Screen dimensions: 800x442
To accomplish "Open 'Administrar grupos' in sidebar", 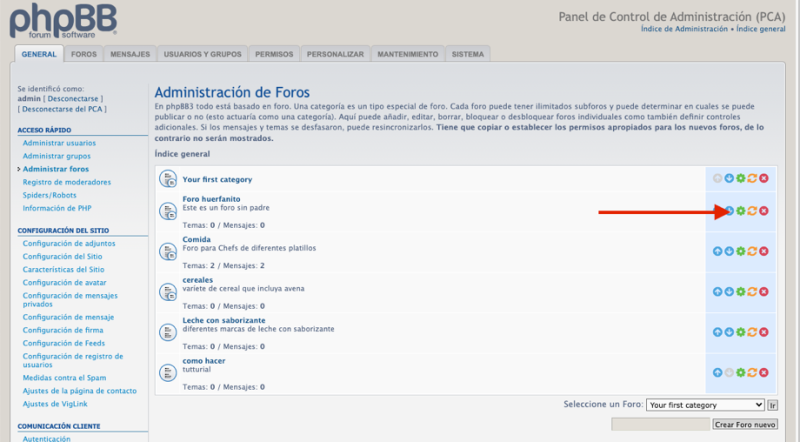I will coord(57,156).
